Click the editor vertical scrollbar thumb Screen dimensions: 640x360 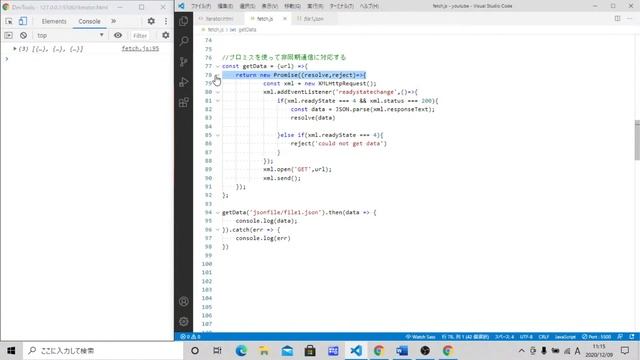[x=637, y=140]
